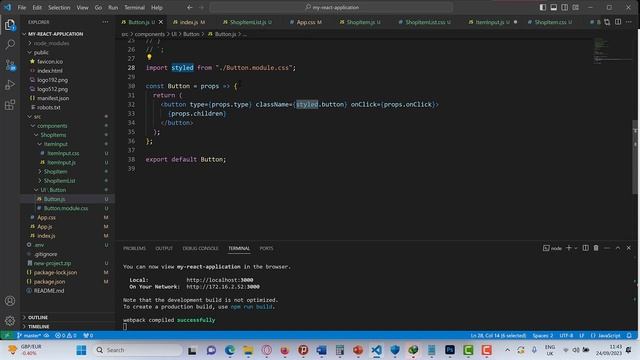Viewport: 640px width, 360px height.
Task: Open Explorer more actions ellipsis
Action: tap(105, 22)
